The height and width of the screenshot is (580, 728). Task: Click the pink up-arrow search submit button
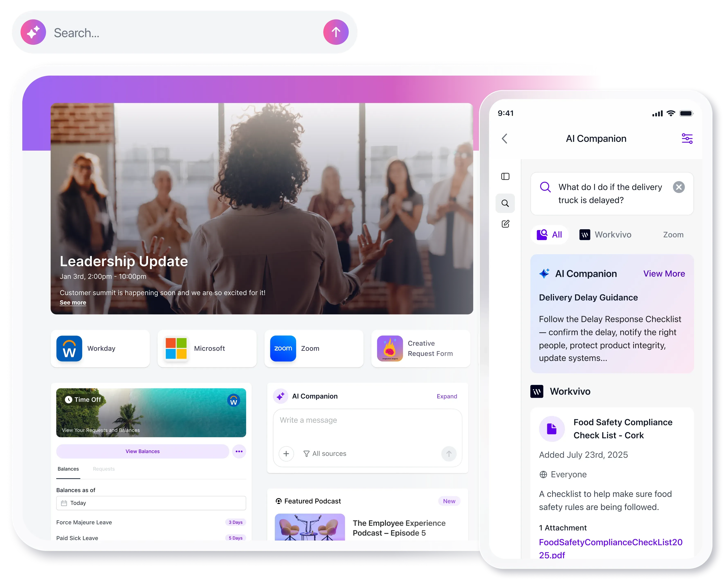coord(336,32)
